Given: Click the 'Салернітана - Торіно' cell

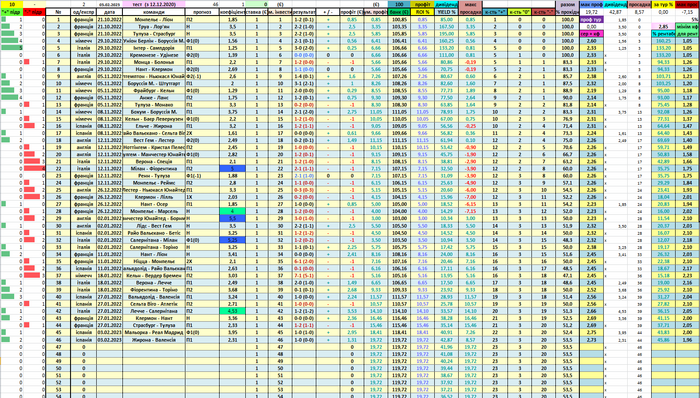Looking at the screenshot, I should [154, 247].
